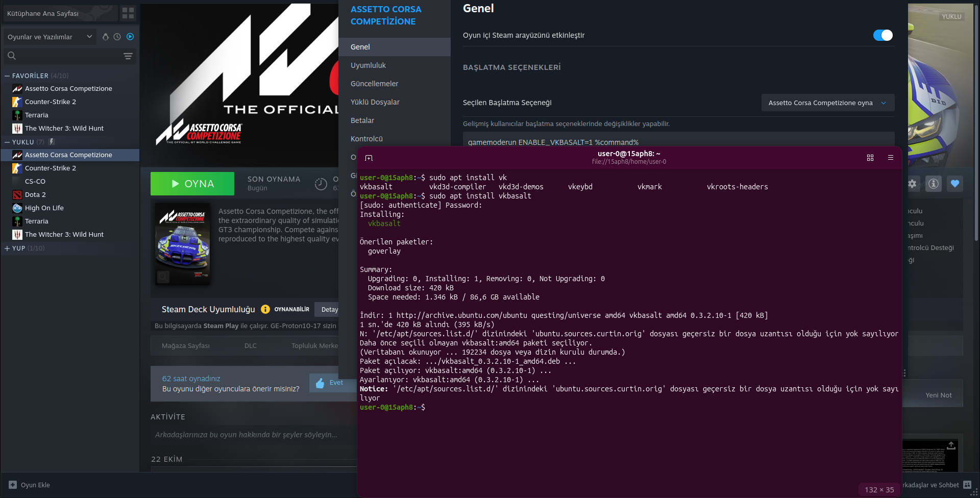Click Dota 2 game icon

click(x=17, y=195)
